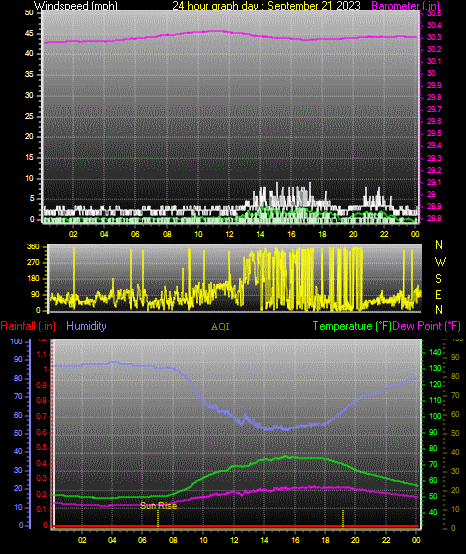This screenshot has width=466, height=554.
Task: Click the Rainfall (.in) legend label
Action: pos(28,326)
